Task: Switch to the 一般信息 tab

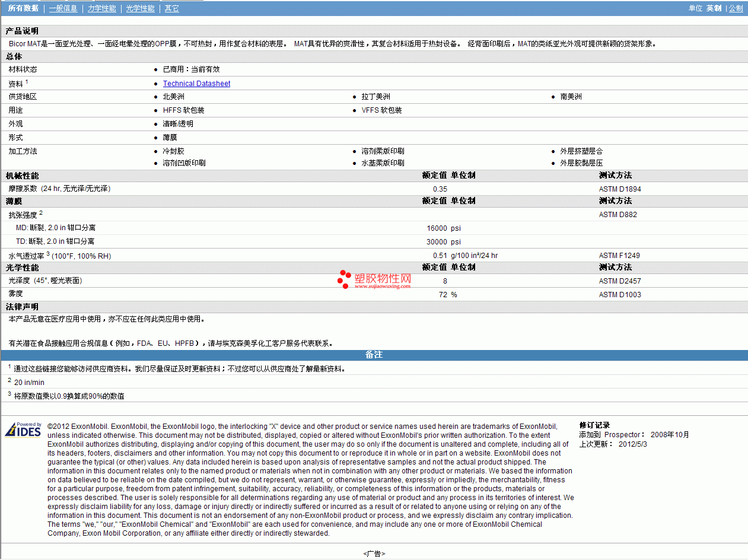Action: [x=63, y=8]
